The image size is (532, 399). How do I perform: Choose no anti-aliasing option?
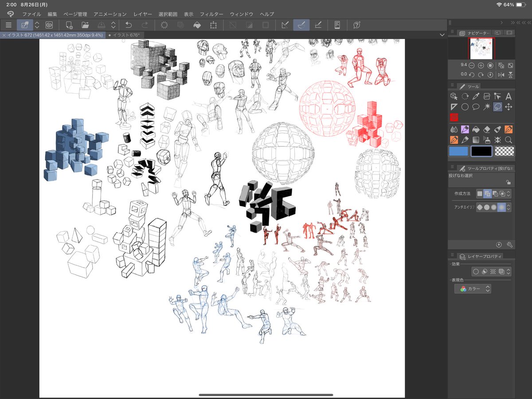click(x=480, y=207)
